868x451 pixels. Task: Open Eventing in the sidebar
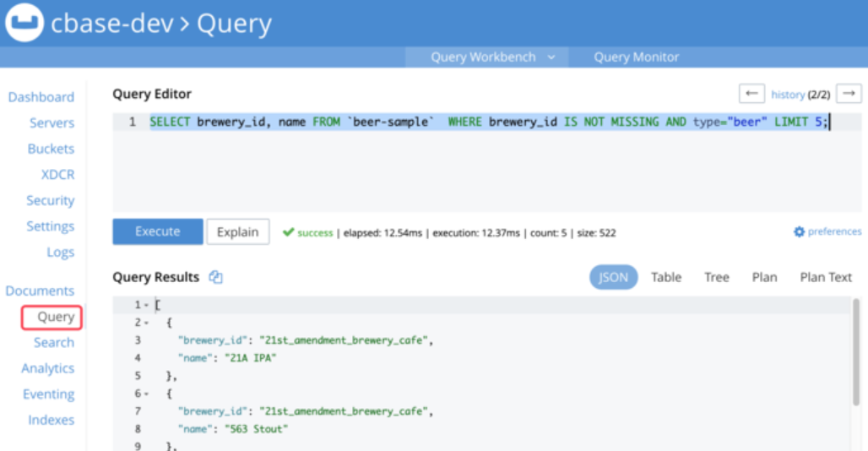[x=49, y=394]
